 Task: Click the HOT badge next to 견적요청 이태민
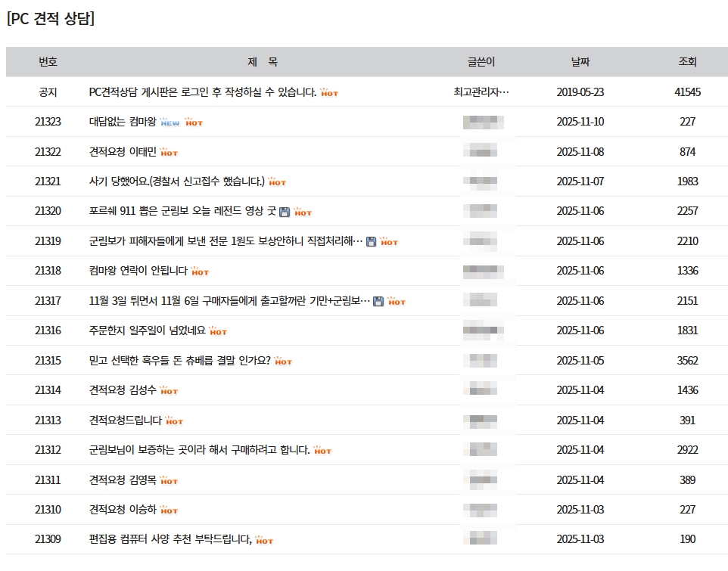pyautogui.click(x=169, y=153)
